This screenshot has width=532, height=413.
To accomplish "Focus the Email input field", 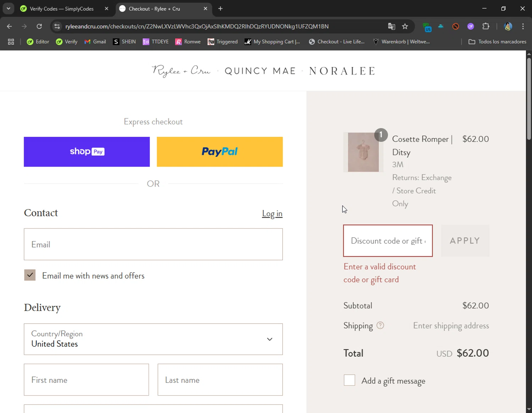I will 153,244.
